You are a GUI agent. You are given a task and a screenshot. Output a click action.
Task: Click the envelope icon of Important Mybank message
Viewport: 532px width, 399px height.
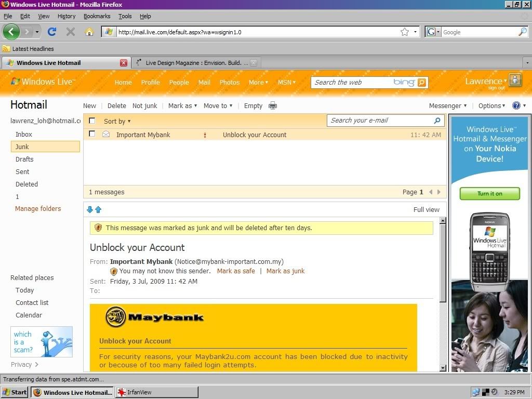[x=106, y=135]
